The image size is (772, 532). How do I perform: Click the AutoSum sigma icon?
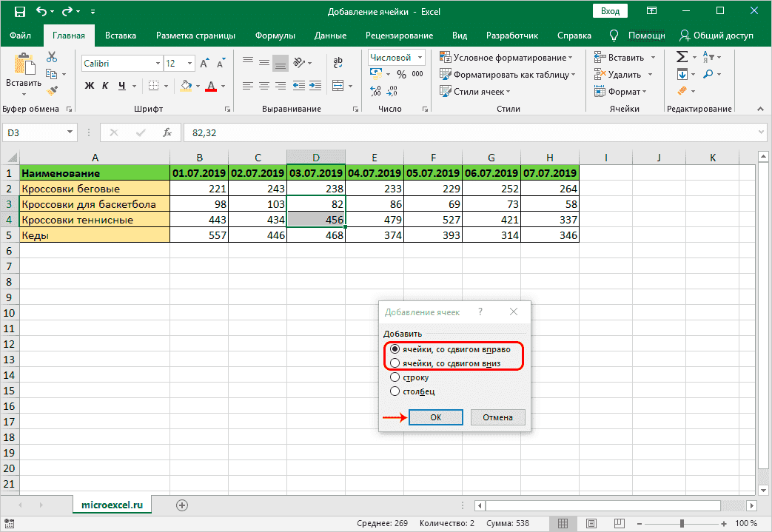tap(681, 58)
